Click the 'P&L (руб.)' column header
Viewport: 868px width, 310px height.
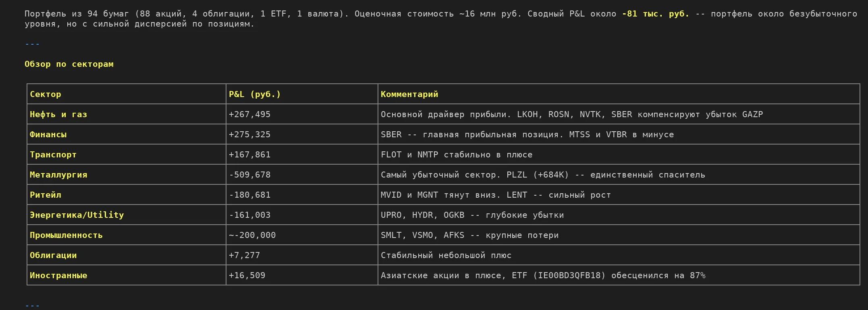(x=254, y=94)
